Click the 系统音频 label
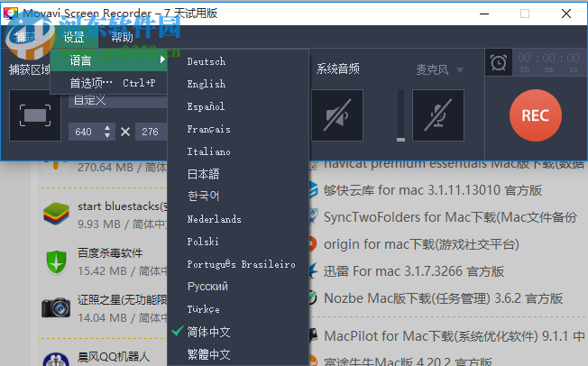The image size is (588, 366). point(338,69)
